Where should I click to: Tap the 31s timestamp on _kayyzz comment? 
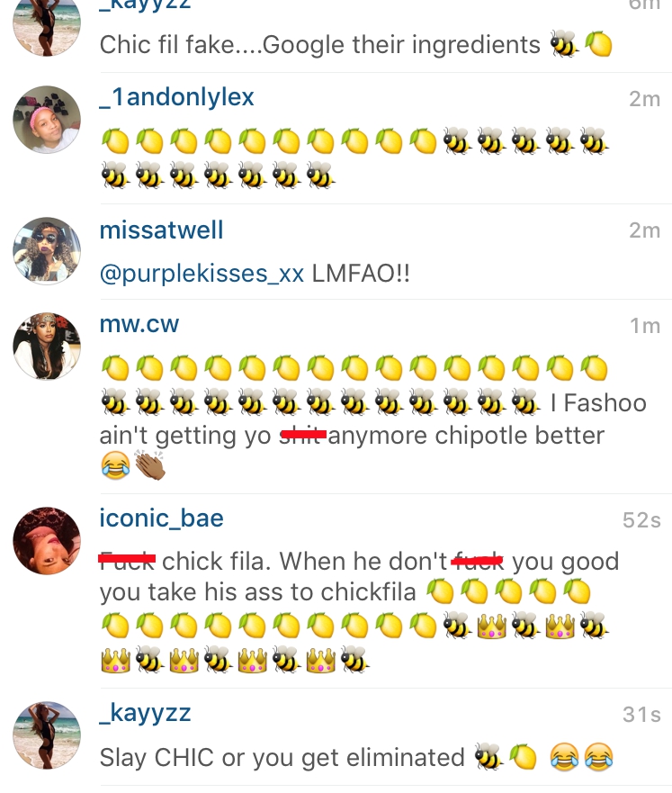[x=641, y=715]
